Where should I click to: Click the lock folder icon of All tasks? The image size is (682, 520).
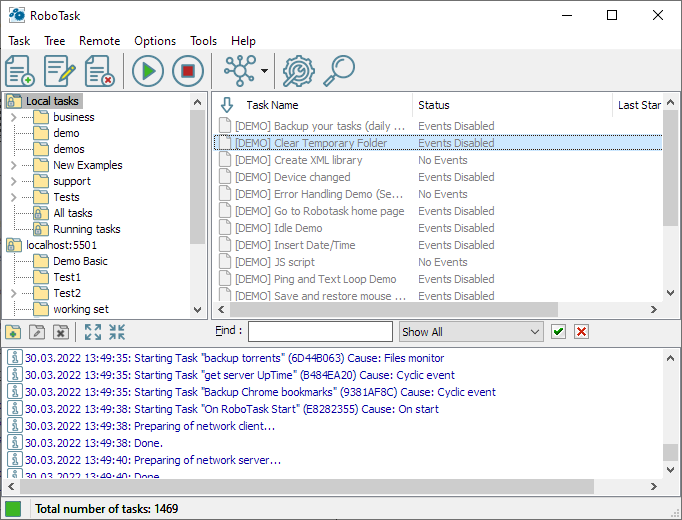tap(40, 213)
